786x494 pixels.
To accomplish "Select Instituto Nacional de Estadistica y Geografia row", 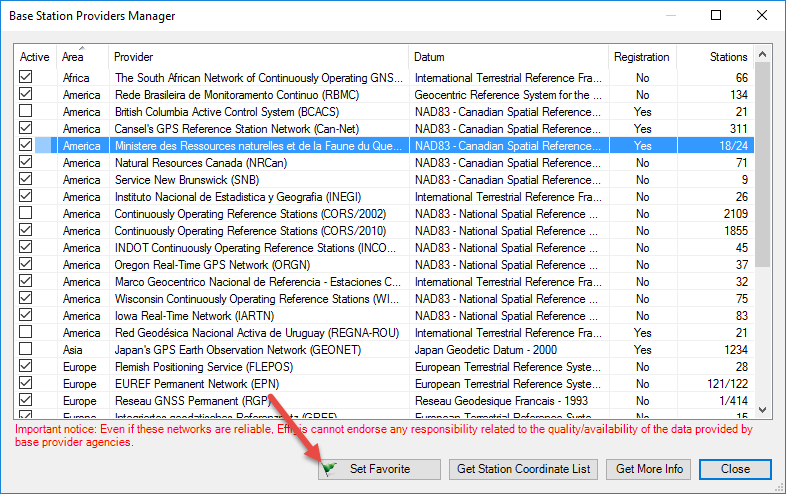I will (384, 197).
